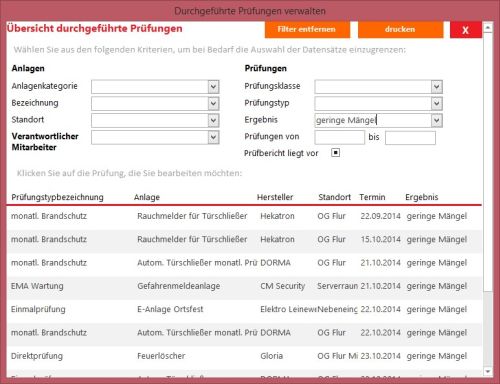
Task: Open the Anlagenkategorie dropdown
Action: tap(213, 87)
